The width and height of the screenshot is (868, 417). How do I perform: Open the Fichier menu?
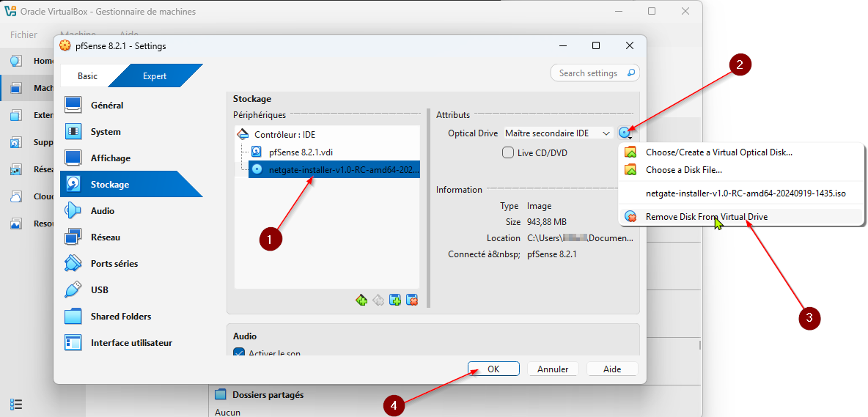pyautogui.click(x=24, y=34)
